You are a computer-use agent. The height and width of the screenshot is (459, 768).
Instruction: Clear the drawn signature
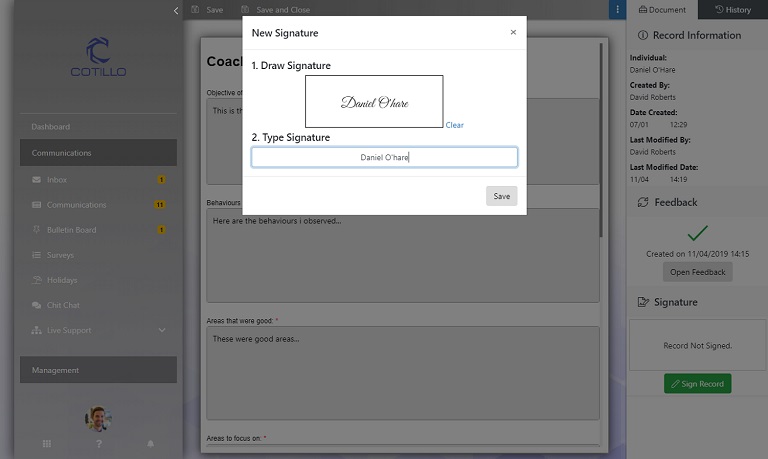tap(454, 125)
